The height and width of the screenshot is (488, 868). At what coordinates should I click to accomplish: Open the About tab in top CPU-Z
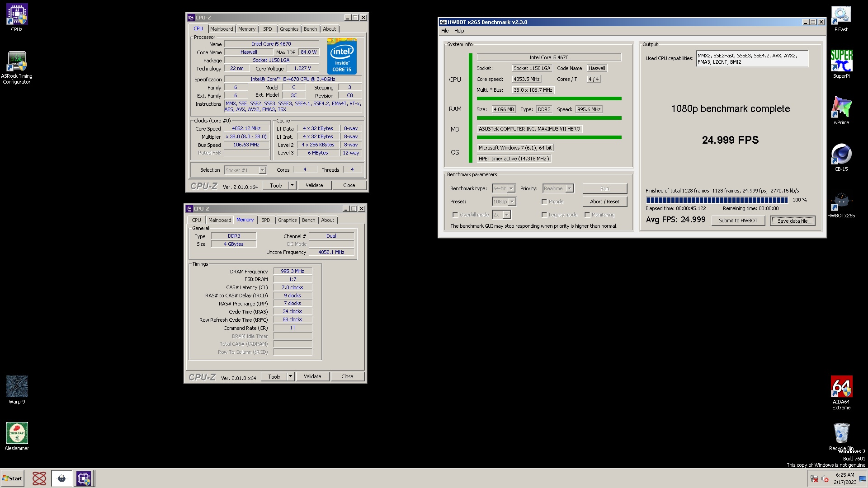[x=330, y=29]
